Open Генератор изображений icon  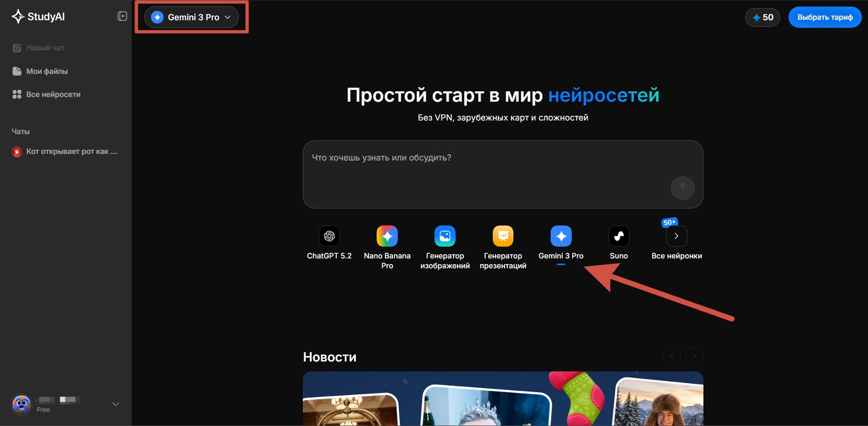click(x=445, y=236)
